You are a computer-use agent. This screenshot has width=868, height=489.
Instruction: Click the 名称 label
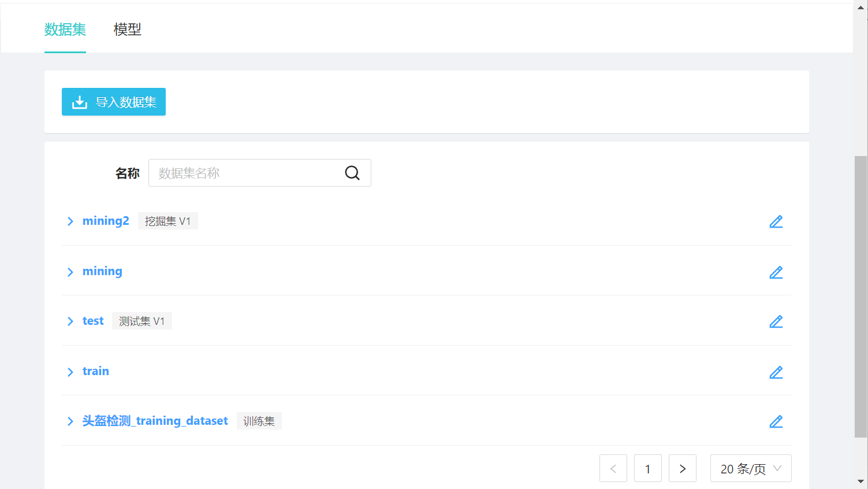click(128, 173)
